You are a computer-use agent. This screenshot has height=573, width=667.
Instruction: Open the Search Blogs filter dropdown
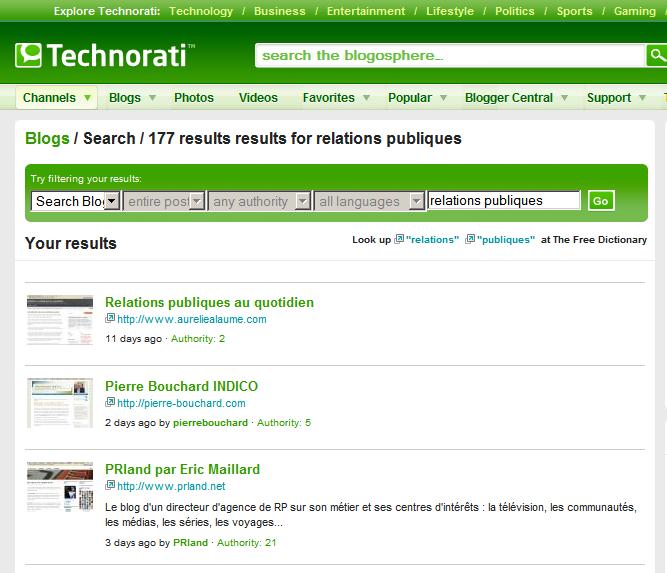tap(76, 201)
